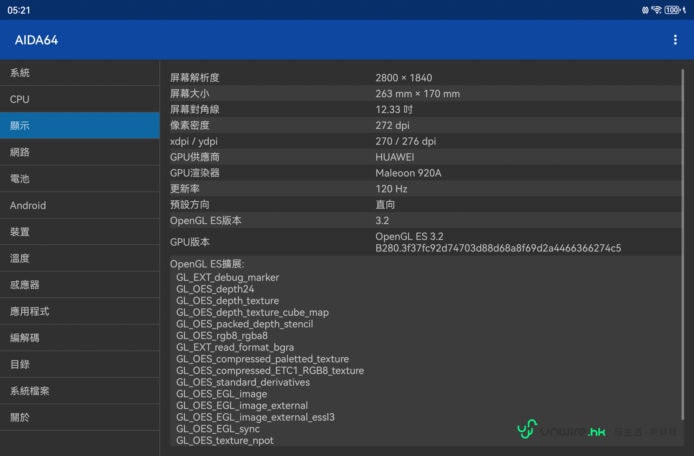Select the GL_OES_depth_texture extension line

coord(227,301)
